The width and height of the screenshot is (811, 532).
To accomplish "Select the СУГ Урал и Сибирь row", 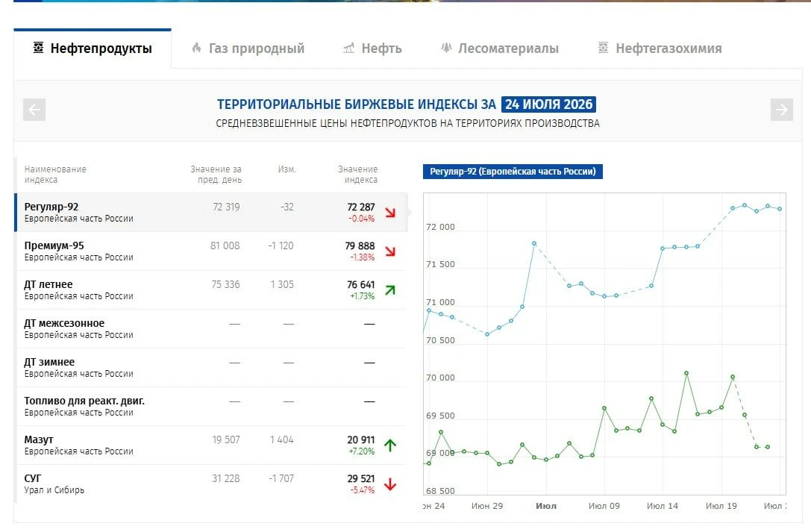I will tap(212, 484).
